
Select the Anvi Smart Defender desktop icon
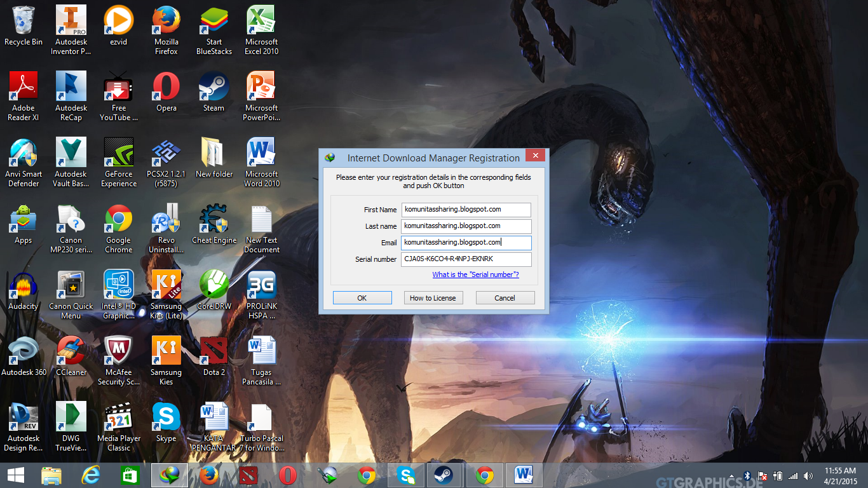tap(24, 163)
